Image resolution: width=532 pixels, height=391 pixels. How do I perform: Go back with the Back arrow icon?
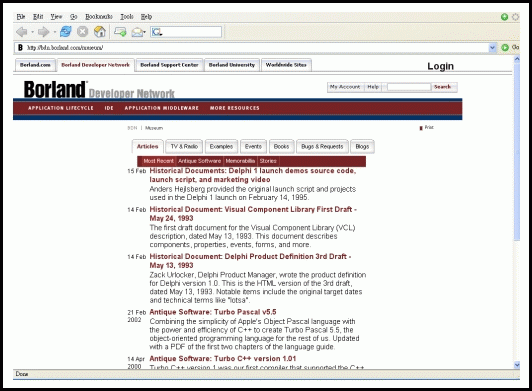coord(22,32)
